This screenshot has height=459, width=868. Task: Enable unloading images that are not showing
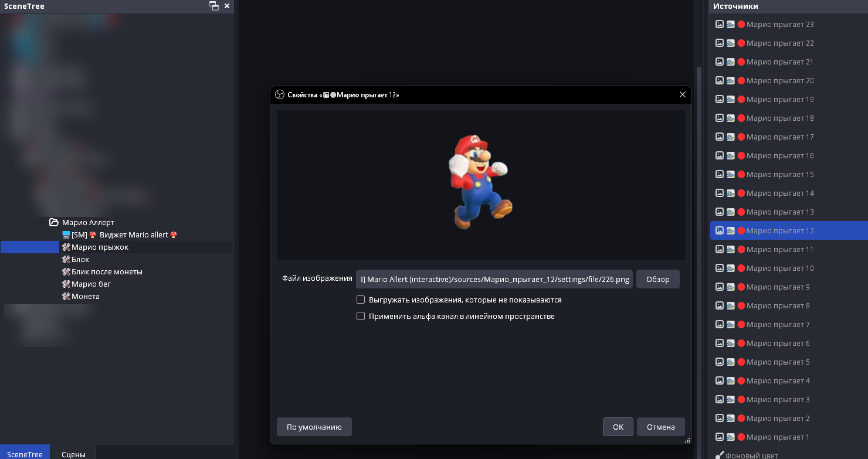coord(361,300)
